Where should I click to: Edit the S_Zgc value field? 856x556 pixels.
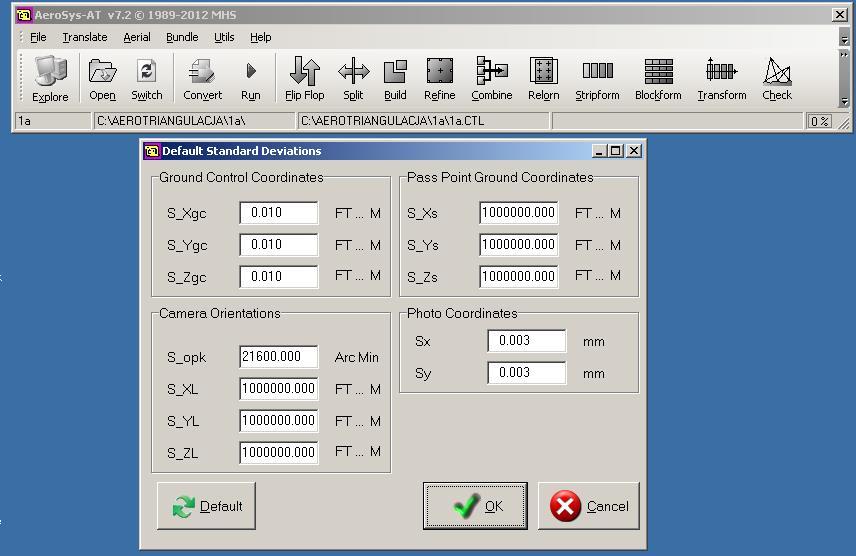[x=278, y=276]
